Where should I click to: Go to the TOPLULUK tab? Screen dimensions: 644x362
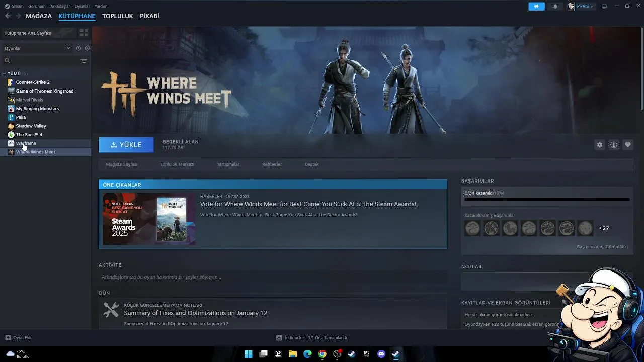click(118, 16)
